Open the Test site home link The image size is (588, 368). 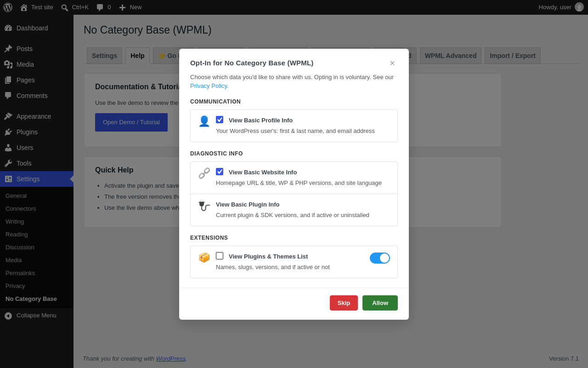37,7
